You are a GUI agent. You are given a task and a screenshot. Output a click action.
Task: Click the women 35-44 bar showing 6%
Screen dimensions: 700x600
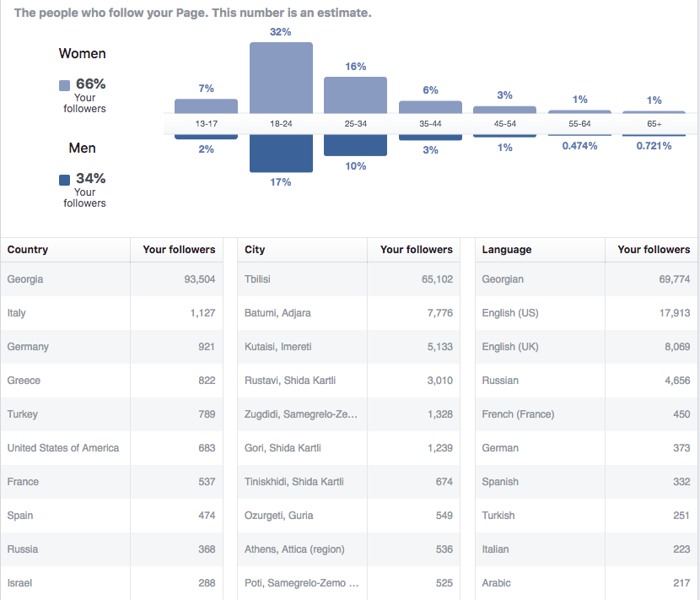coord(430,107)
